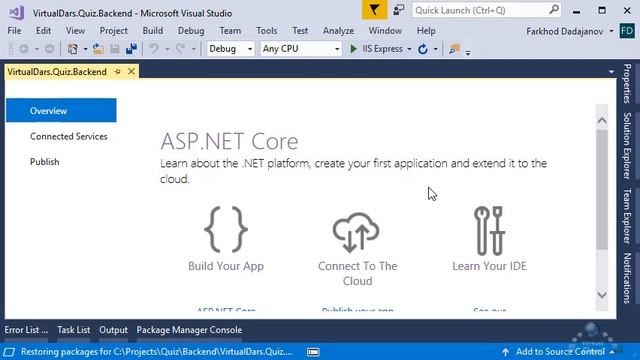The height and width of the screenshot is (360, 640).
Task: Click the notifications flag icon in title bar
Action: tap(374, 10)
